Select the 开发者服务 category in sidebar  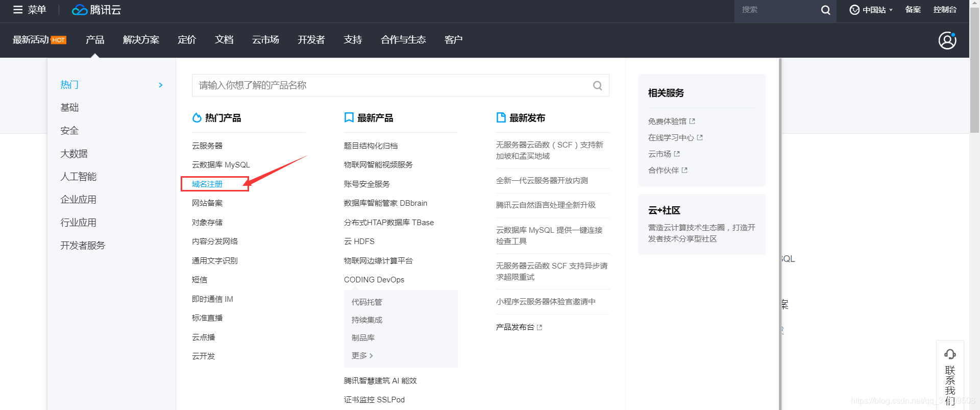coord(83,246)
